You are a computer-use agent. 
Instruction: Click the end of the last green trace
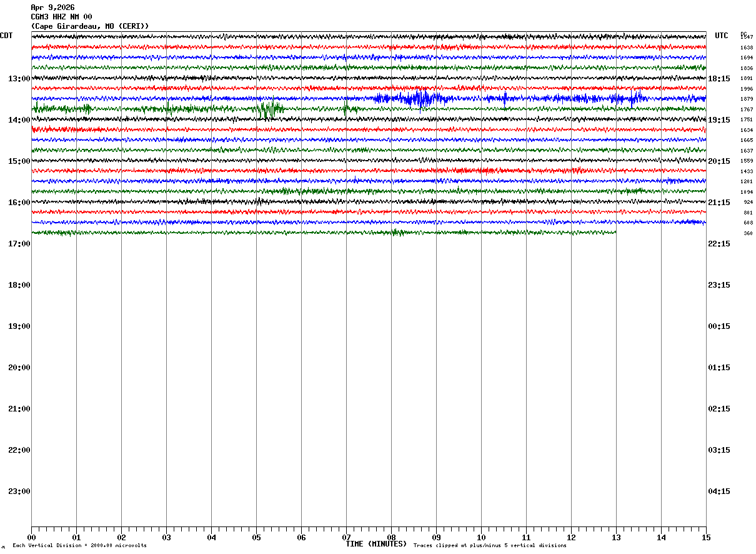pyautogui.click(x=615, y=233)
